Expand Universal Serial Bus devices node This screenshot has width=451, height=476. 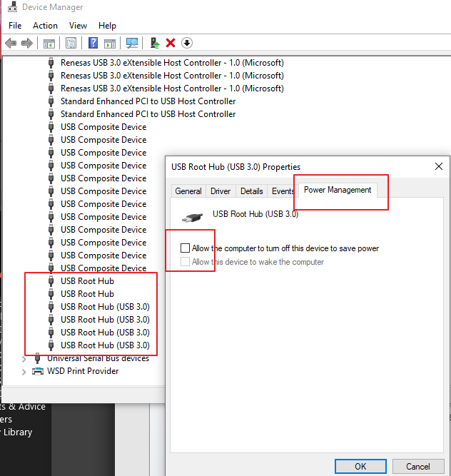point(24,358)
